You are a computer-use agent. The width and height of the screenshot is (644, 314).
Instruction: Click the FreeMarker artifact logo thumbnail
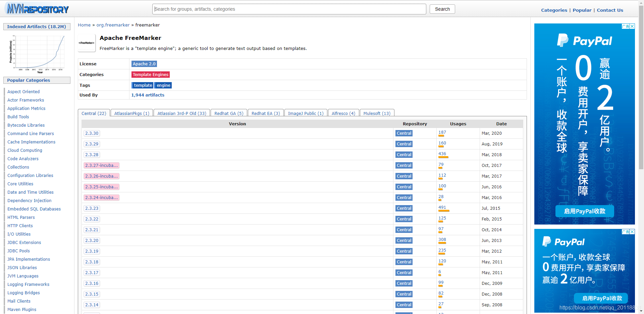(87, 43)
